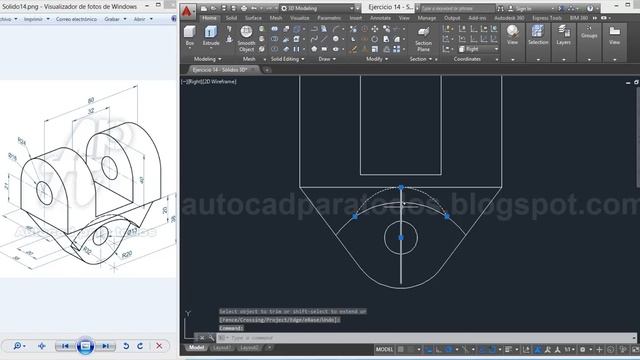Switch to the Surface ribbon tab

coord(253,18)
